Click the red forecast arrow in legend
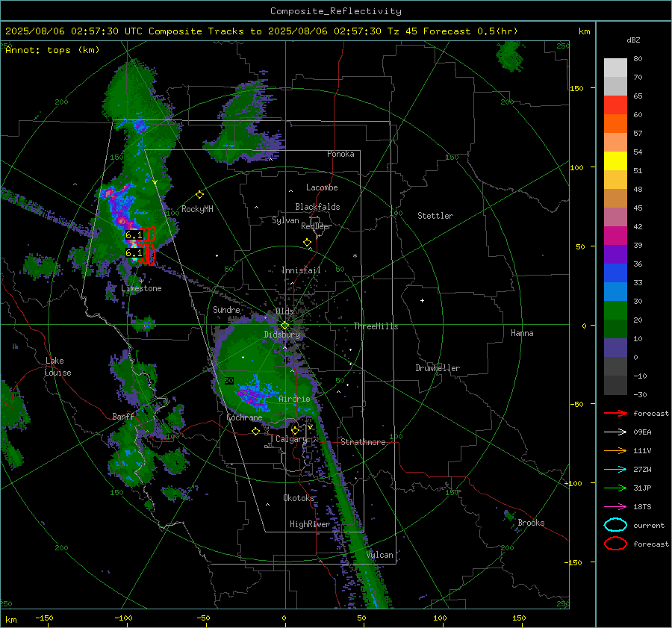 click(615, 413)
